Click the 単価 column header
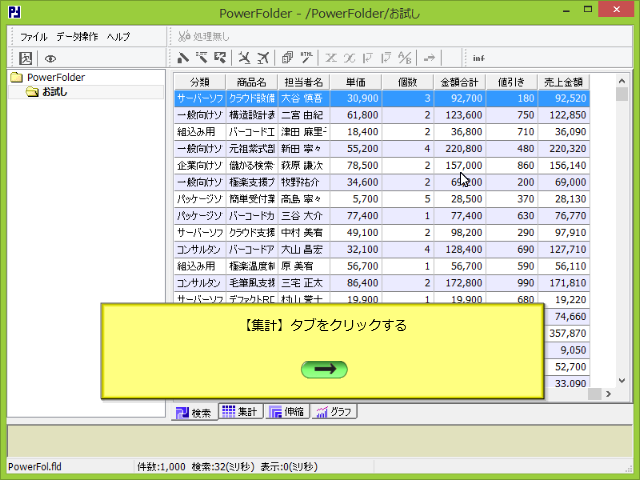640x480 pixels. [356, 82]
